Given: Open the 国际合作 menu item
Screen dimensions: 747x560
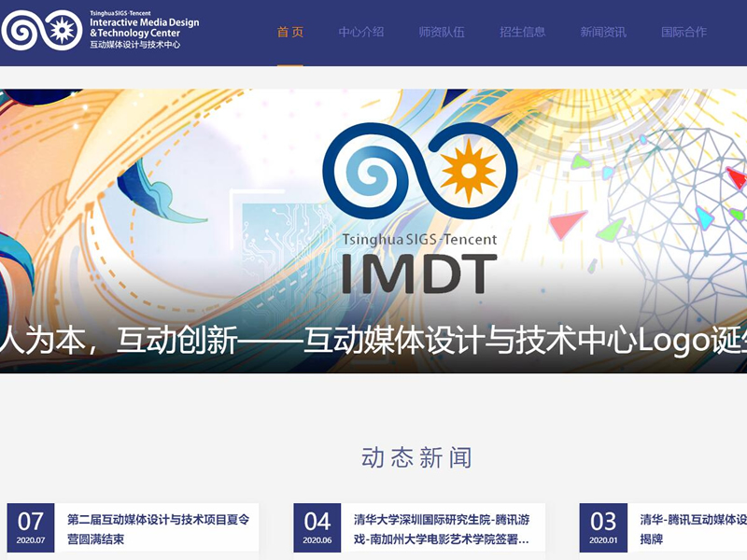Looking at the screenshot, I should (684, 32).
